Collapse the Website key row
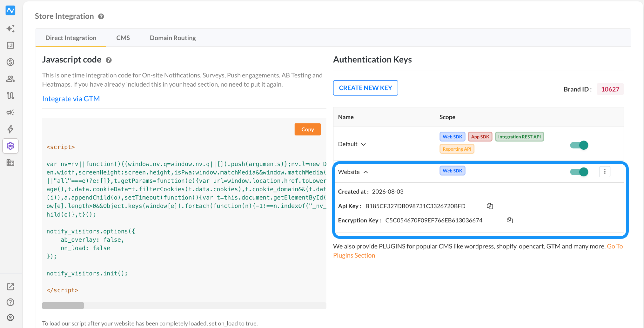Screen dimensions: 644x328 (366, 172)
